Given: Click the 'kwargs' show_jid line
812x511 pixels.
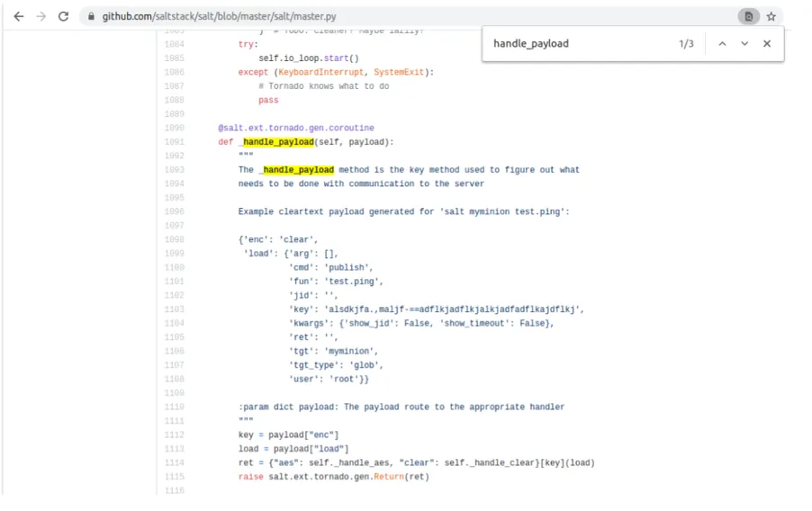Looking at the screenshot, I should tap(421, 323).
